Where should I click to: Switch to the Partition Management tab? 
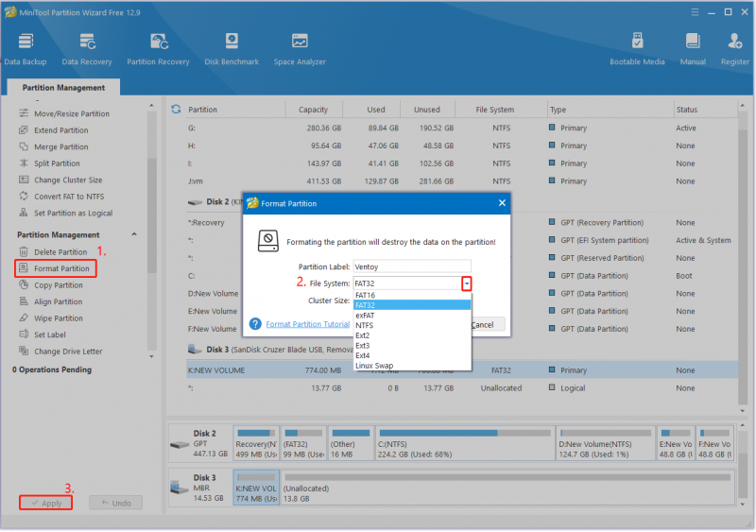point(63,87)
